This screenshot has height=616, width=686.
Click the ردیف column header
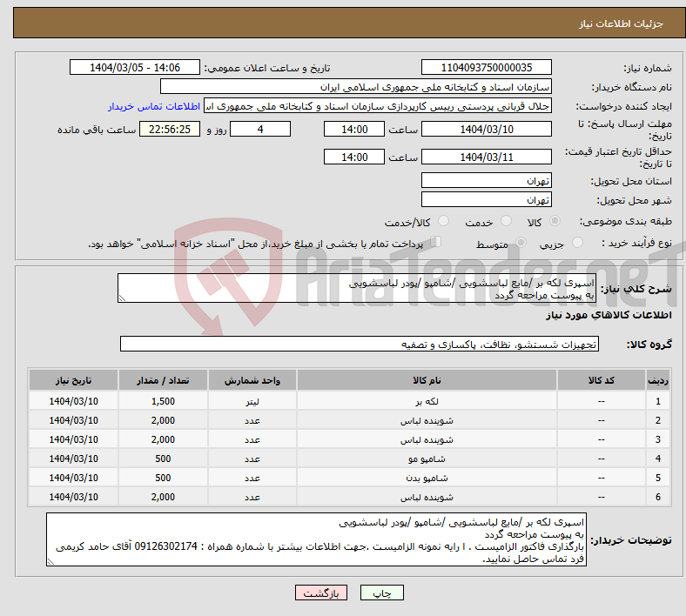point(658,380)
